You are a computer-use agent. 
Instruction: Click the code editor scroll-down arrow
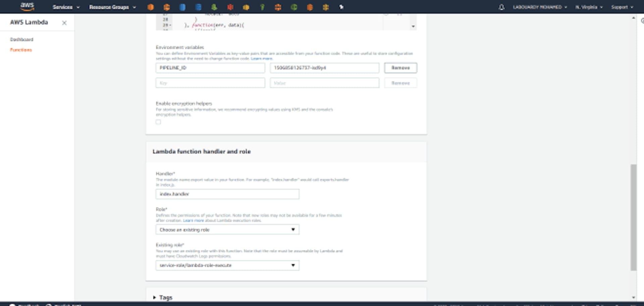click(x=413, y=26)
